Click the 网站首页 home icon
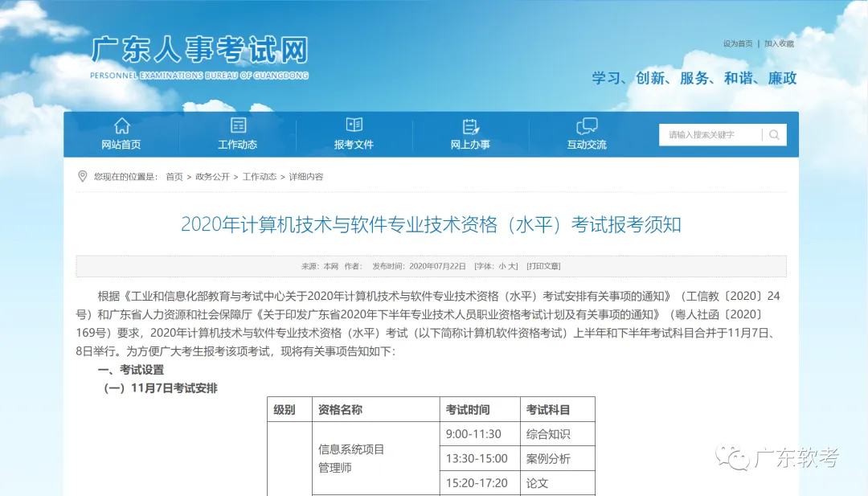 click(x=121, y=125)
